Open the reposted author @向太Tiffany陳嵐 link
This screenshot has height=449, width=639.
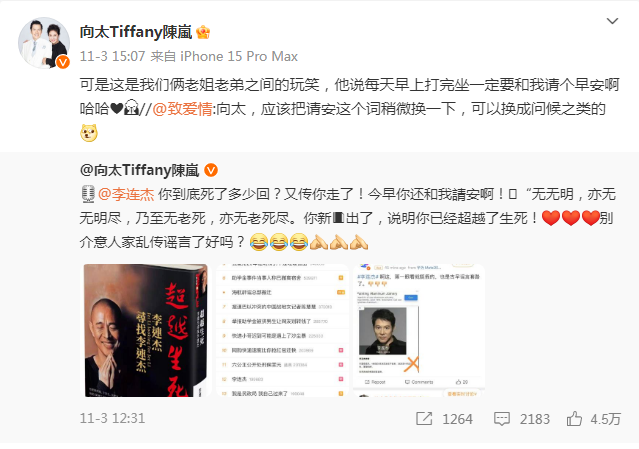coord(139,170)
